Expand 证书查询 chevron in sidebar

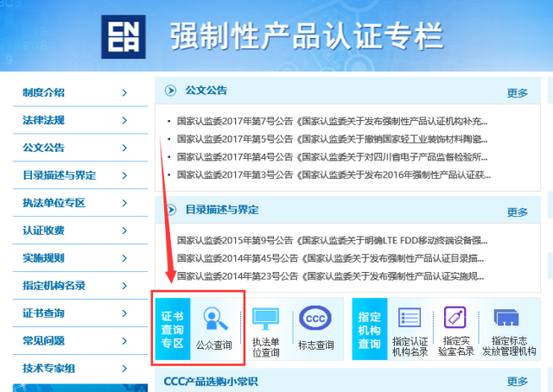[124, 313]
